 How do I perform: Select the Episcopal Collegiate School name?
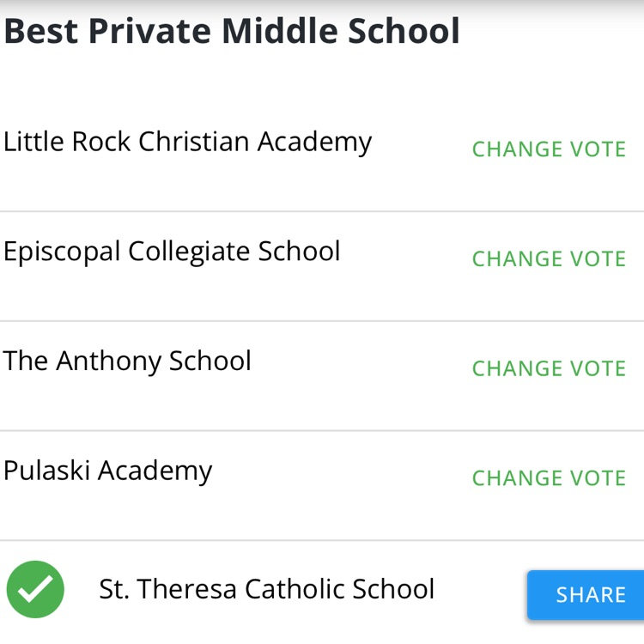click(172, 251)
